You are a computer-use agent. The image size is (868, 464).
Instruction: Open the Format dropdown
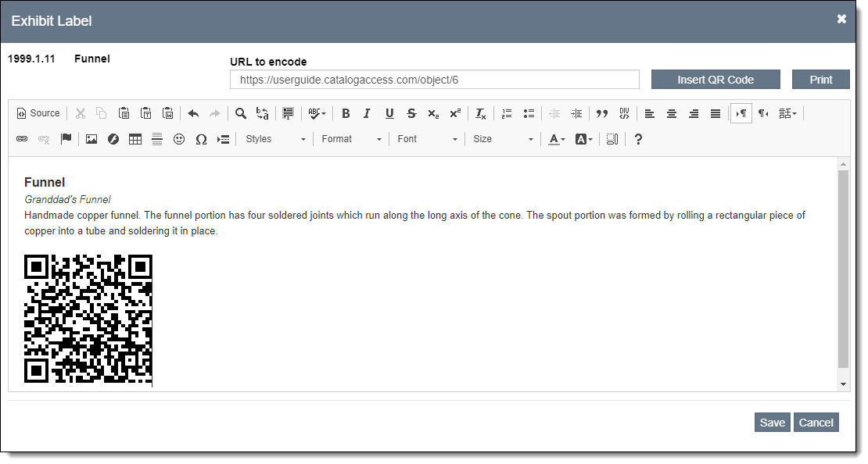[x=351, y=139]
